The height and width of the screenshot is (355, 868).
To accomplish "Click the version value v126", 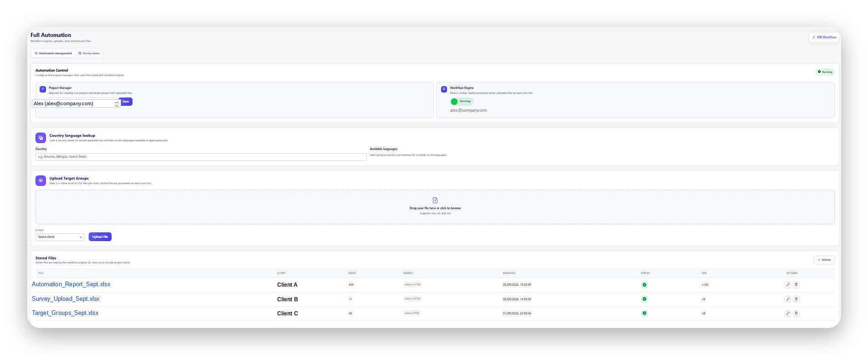I will point(705,285).
